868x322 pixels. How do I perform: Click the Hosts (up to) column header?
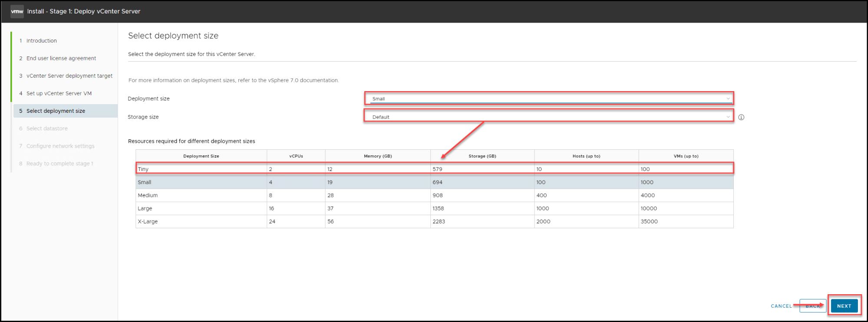(x=586, y=156)
